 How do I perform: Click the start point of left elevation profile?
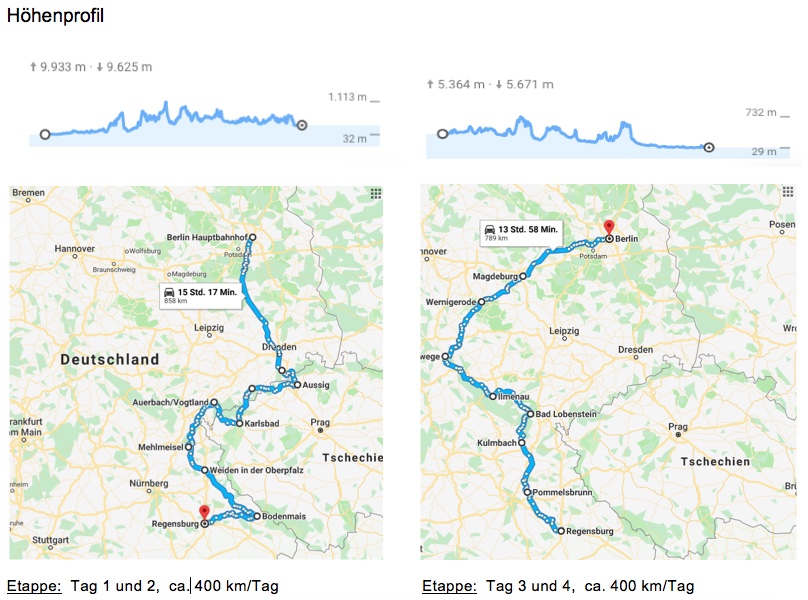[x=44, y=134]
